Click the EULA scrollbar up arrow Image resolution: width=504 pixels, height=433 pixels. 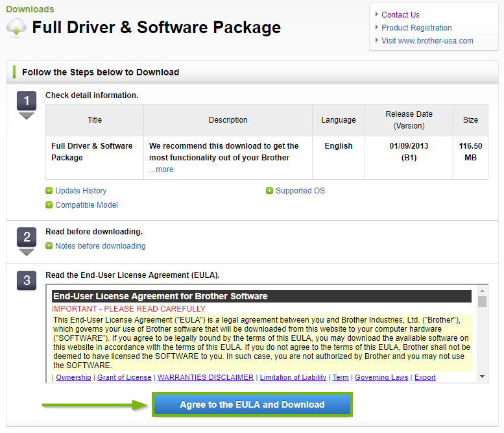(x=482, y=291)
